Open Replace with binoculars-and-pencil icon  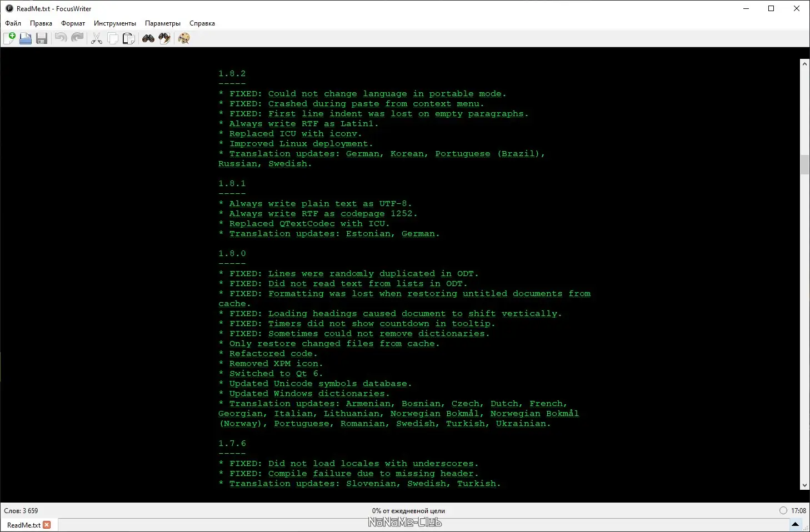pos(164,38)
